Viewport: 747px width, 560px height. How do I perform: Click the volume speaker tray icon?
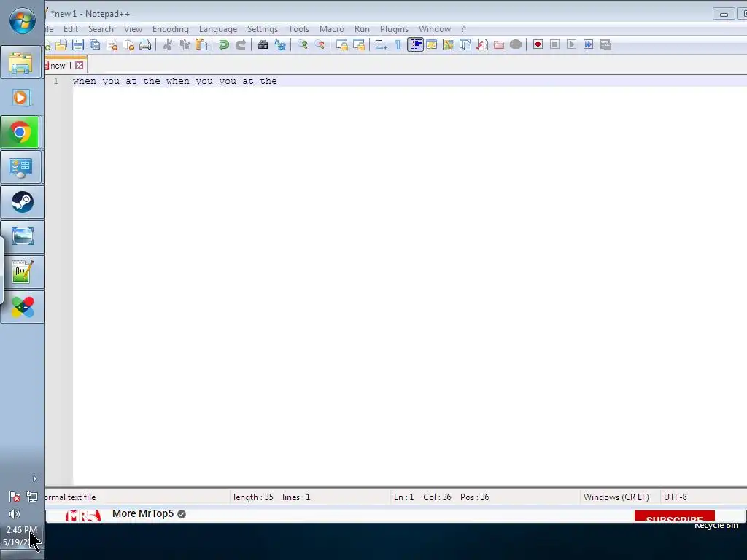pos(15,514)
